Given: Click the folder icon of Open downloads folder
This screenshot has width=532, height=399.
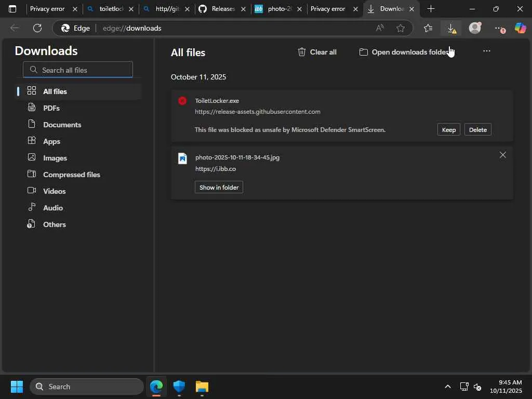Looking at the screenshot, I should coord(363,52).
